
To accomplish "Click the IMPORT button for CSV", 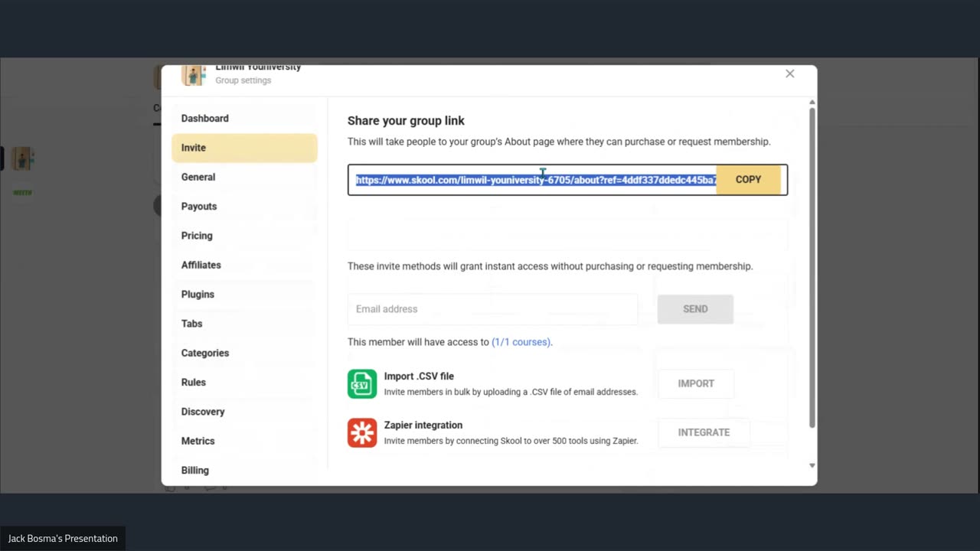I will coord(696,383).
